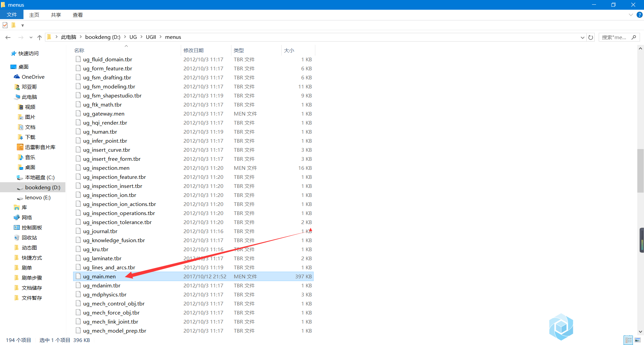Select the ug_kru.tbr file icon
Image resolution: width=644 pixels, height=345 pixels.
pyautogui.click(x=78, y=249)
